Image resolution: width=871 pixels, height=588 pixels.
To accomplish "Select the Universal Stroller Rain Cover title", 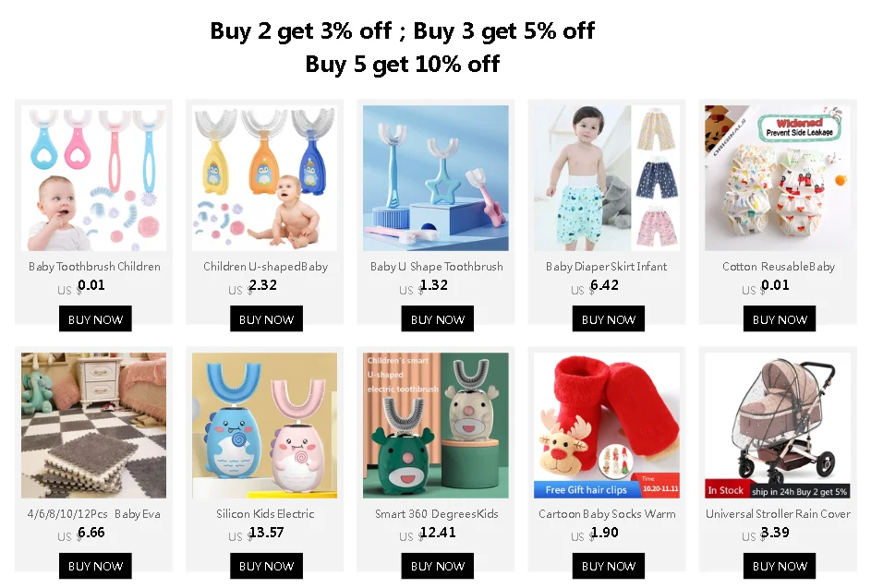I will tap(779, 514).
